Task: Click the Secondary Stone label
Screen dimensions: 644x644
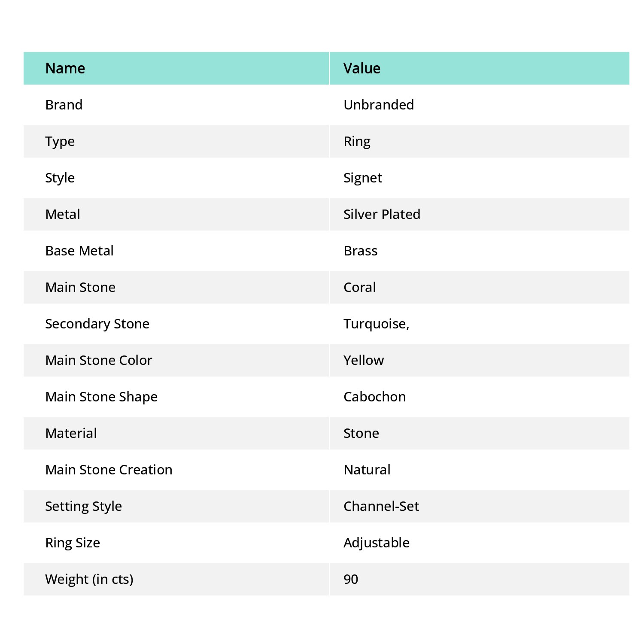Action: (97, 324)
